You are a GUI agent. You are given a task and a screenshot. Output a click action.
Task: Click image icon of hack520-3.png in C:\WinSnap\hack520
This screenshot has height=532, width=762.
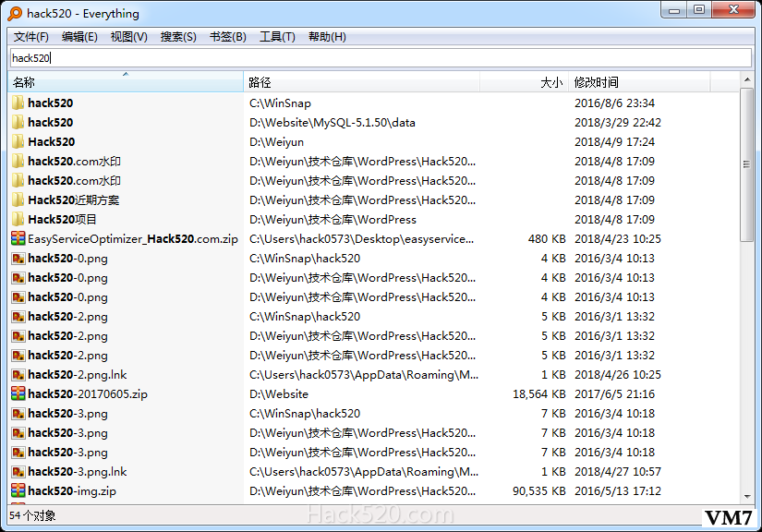coord(18,414)
